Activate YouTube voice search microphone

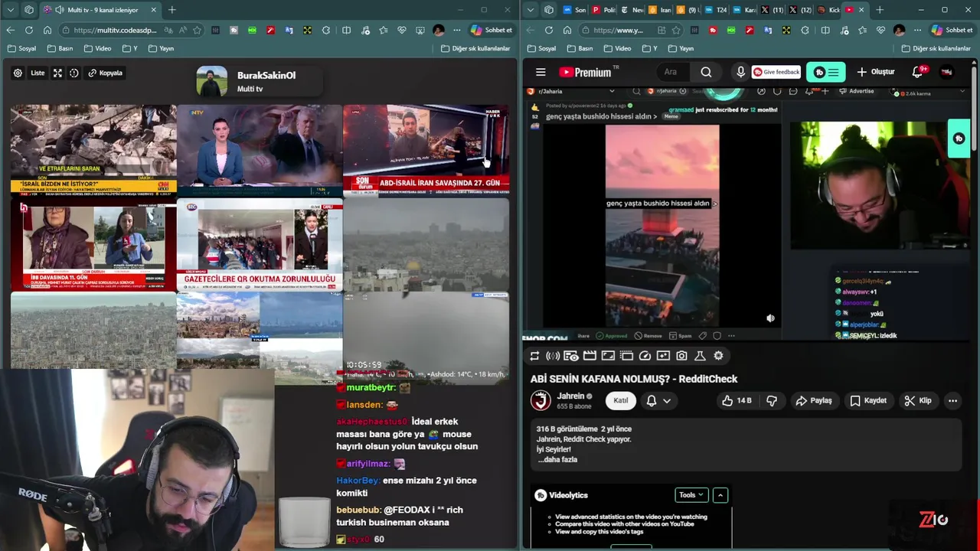[740, 72]
